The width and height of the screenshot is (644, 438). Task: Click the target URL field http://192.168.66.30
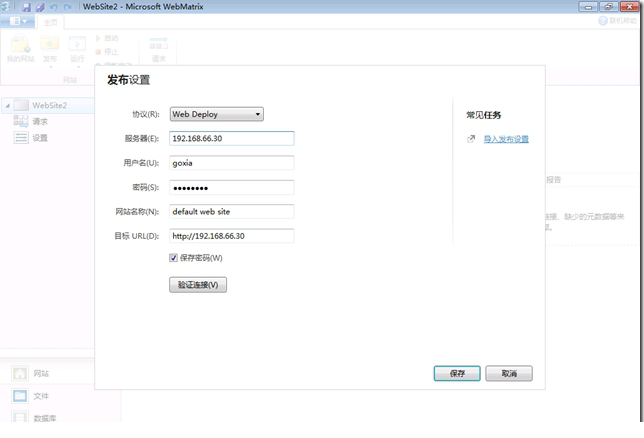click(x=232, y=236)
